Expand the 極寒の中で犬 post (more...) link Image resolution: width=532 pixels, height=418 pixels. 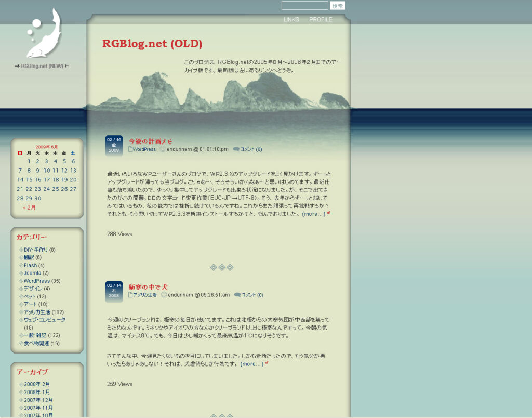[251, 364]
